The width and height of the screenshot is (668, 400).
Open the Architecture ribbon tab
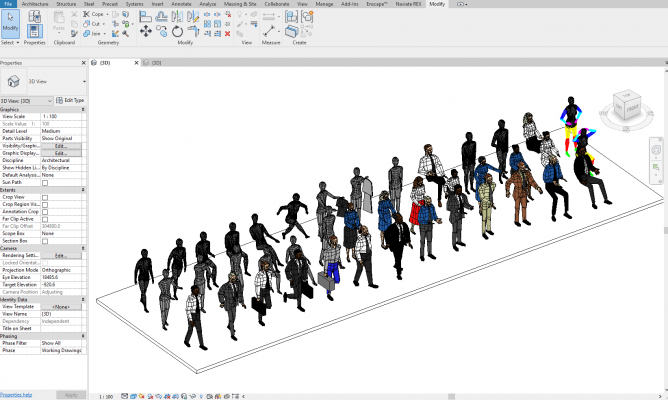click(34, 5)
